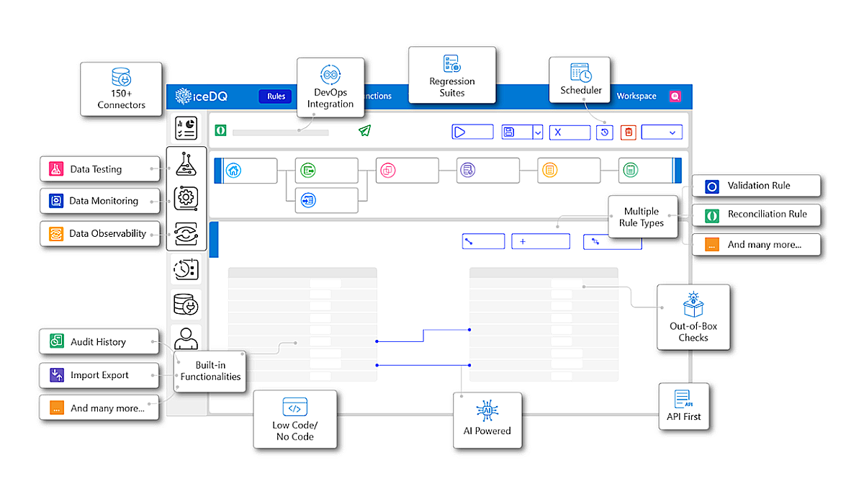This screenshot has height=504, width=864.
Task: Click the plus add button
Action: click(x=540, y=241)
